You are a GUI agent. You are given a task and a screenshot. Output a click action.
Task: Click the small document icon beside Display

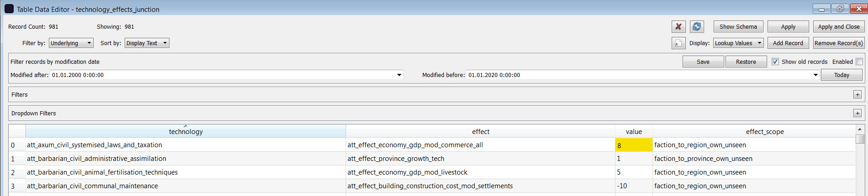point(679,43)
